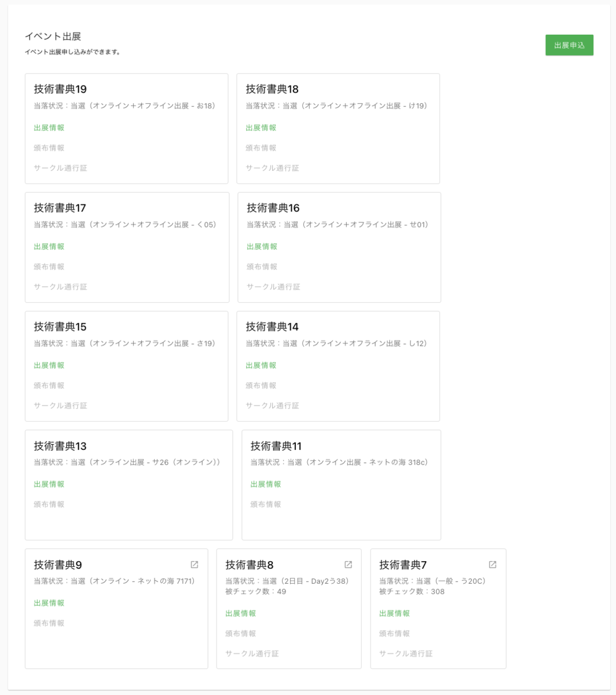The width and height of the screenshot is (616, 695).
Task: Click サークル通行証 in 技術書典16 card
Action: pos(273,287)
